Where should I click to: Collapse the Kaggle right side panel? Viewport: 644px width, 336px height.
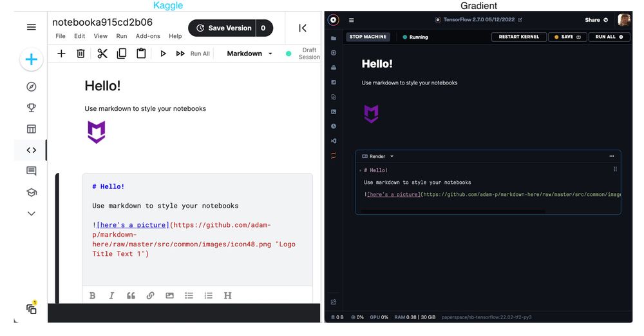[302, 28]
